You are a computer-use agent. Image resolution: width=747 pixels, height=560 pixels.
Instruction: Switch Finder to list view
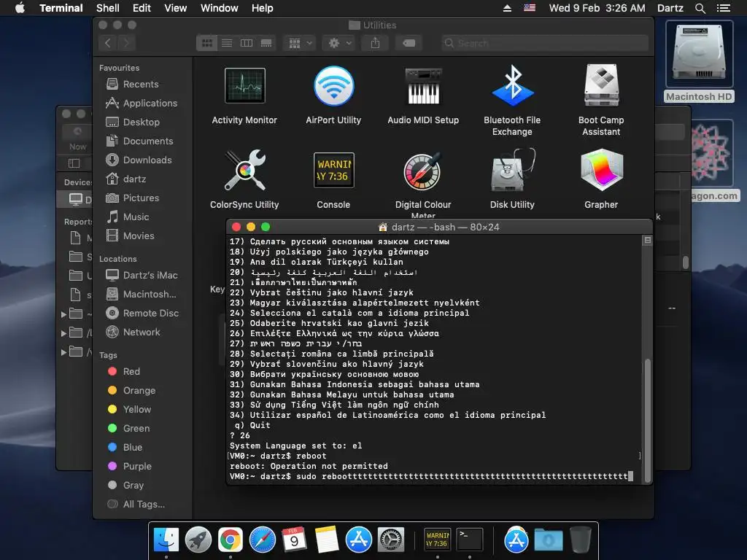point(227,43)
